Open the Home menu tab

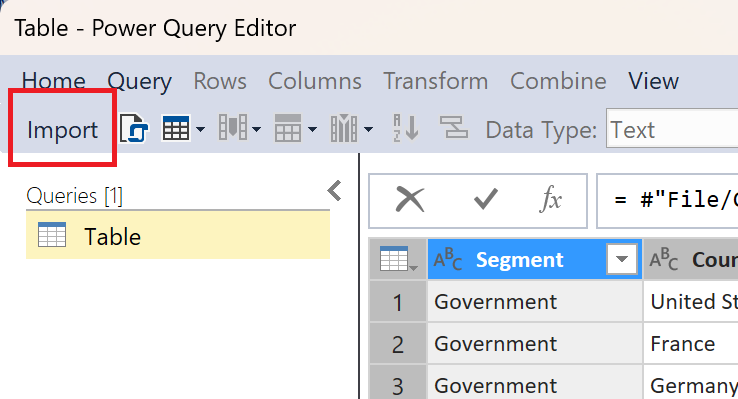pos(54,81)
